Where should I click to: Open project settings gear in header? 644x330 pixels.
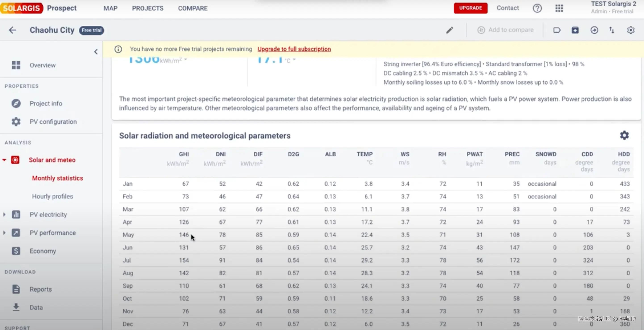631,30
